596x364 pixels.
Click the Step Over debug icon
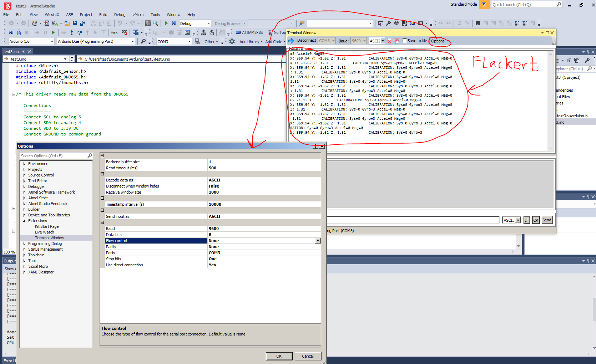click(x=80, y=32)
